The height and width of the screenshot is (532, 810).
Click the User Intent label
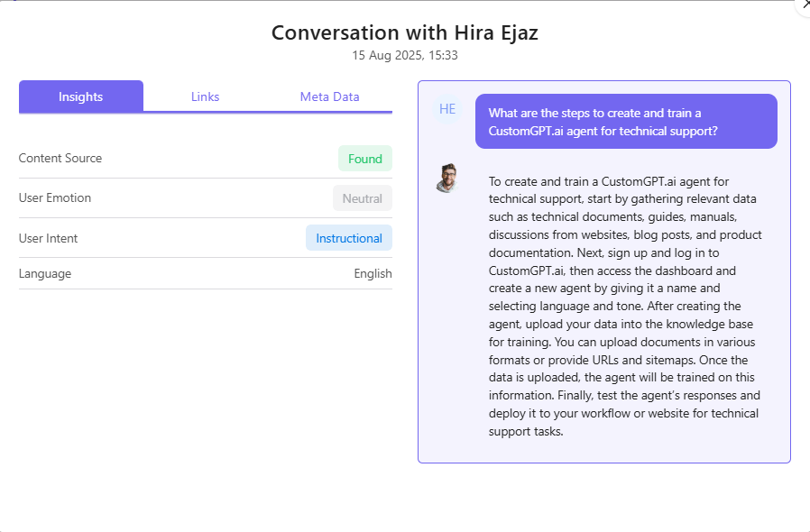click(x=48, y=238)
